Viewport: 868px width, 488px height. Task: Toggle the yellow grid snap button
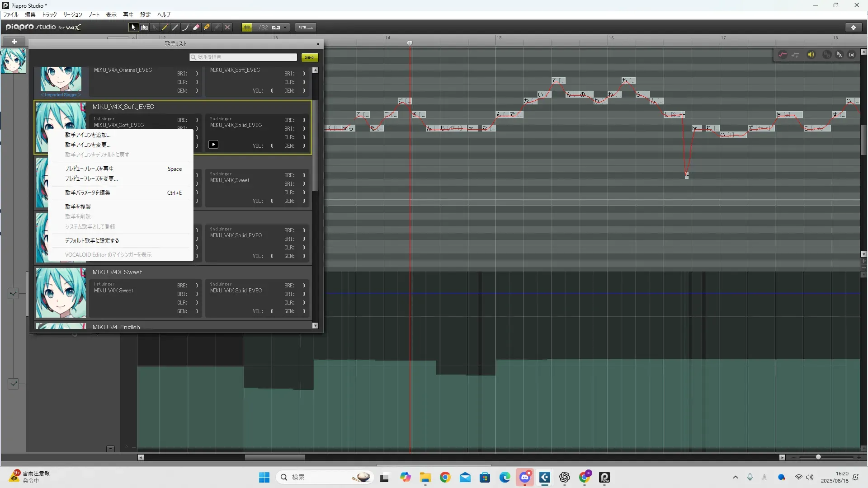247,28
